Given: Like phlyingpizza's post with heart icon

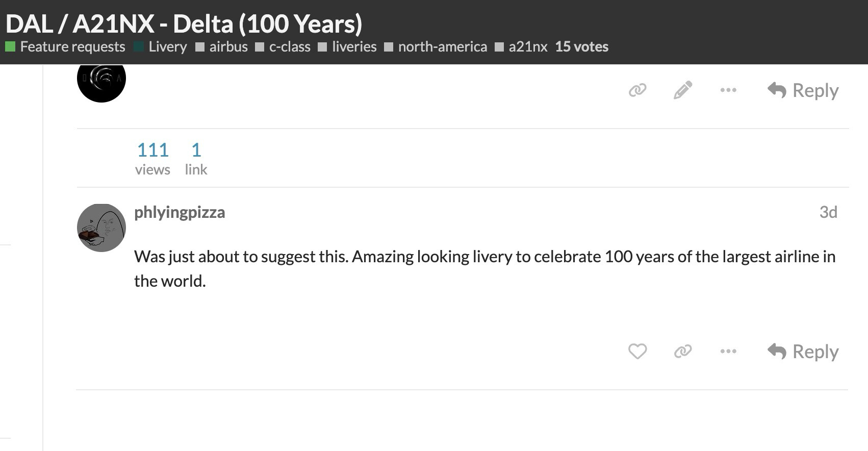Looking at the screenshot, I should click(637, 351).
